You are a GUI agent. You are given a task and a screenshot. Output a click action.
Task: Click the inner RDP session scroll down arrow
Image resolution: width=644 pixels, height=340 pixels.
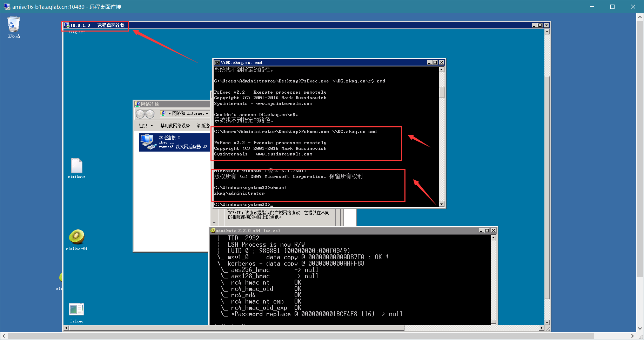pyautogui.click(x=547, y=322)
